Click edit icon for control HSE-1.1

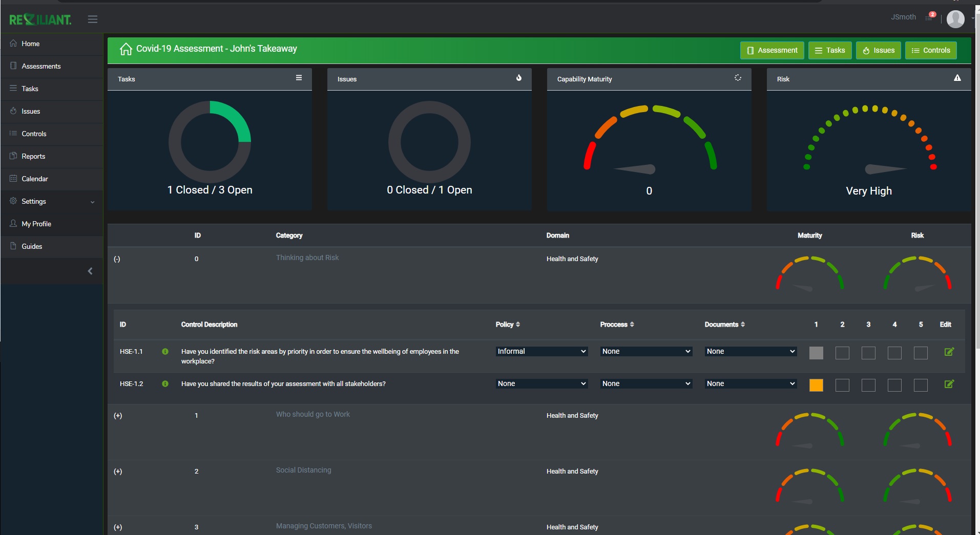[949, 352]
